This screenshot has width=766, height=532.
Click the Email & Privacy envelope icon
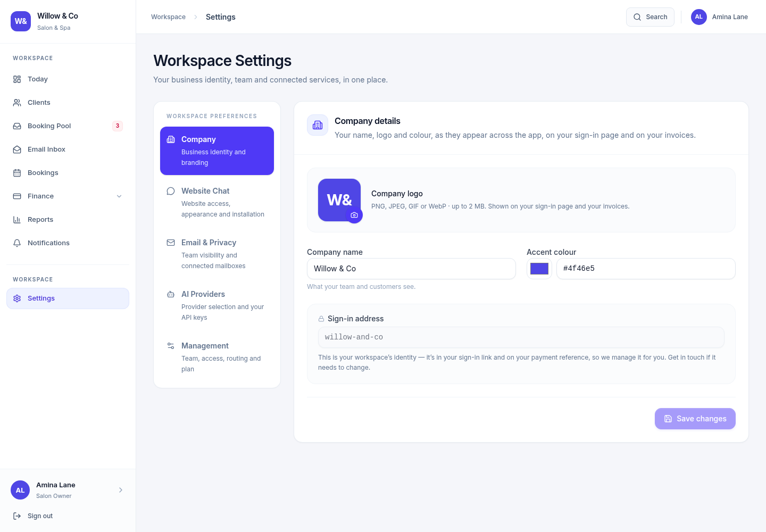click(x=171, y=243)
